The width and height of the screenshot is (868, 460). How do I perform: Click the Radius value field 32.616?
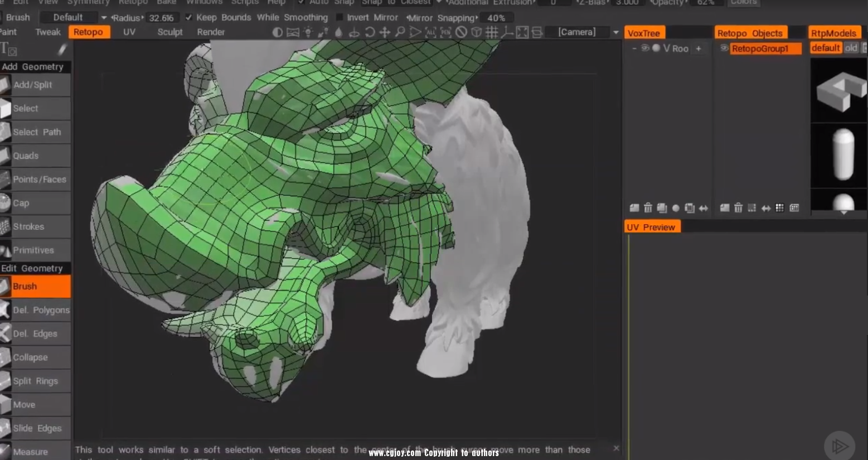(162, 18)
